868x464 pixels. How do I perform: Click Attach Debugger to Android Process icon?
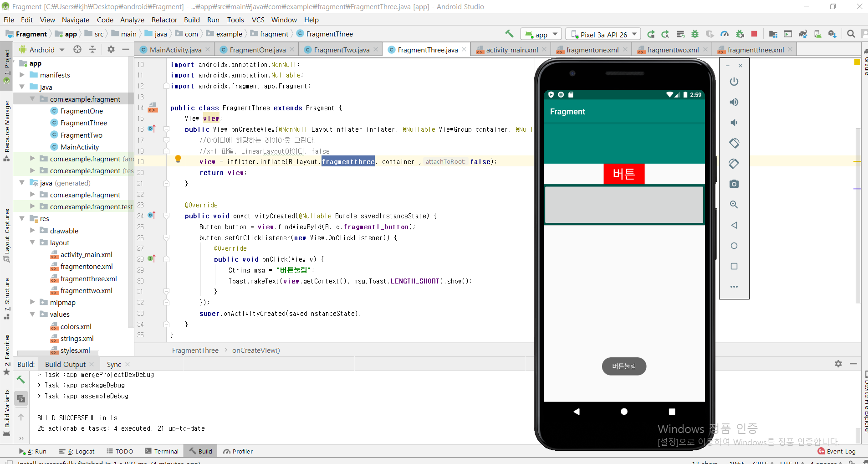click(x=740, y=34)
